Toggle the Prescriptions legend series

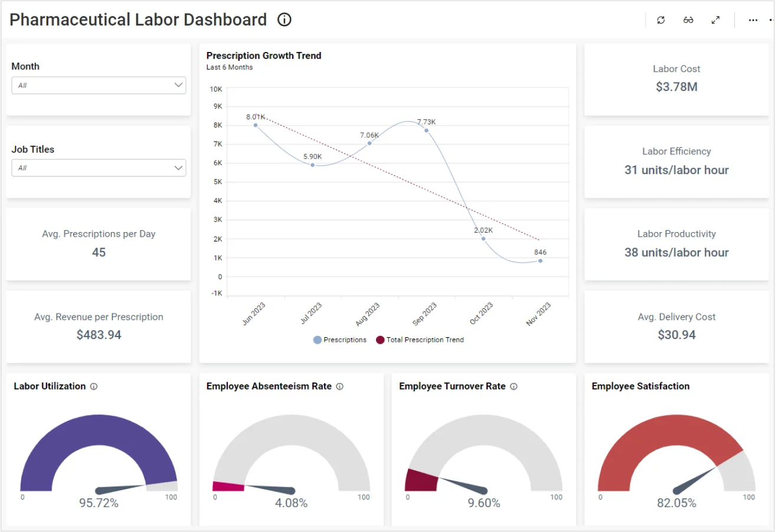click(340, 340)
